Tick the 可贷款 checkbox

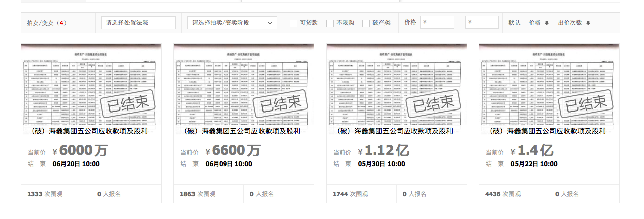293,23
